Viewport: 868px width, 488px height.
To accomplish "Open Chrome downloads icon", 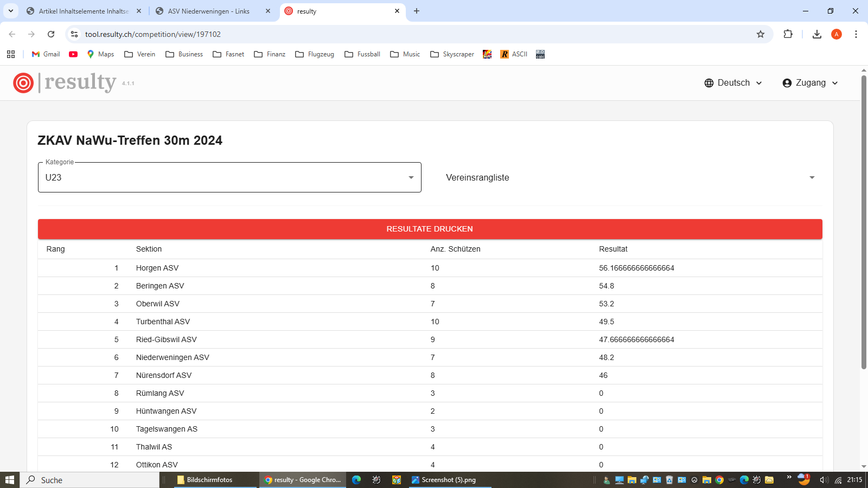I will (x=816, y=34).
